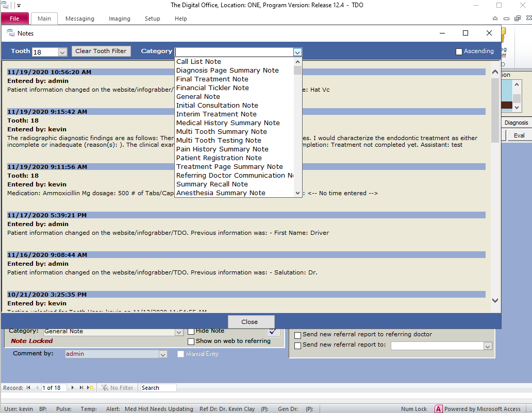Click the No Filter funnel icon

[105, 388]
